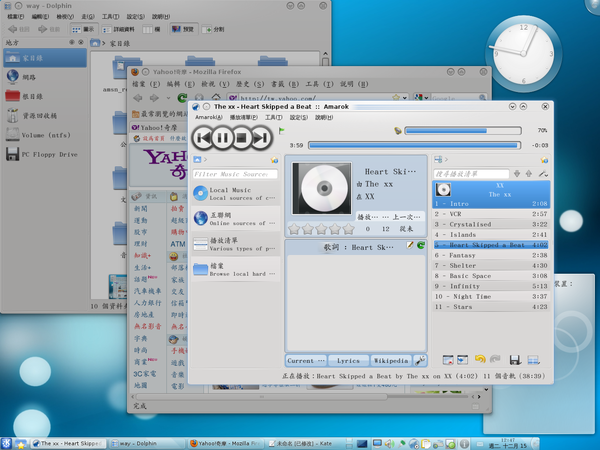
Task: Rate track with the first star
Action: tap(294, 229)
